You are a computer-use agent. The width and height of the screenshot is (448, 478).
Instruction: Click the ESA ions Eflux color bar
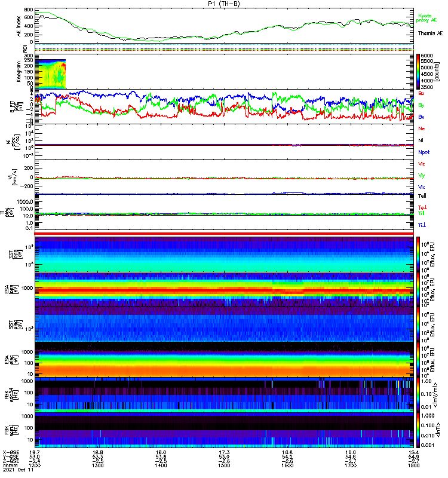418,290
